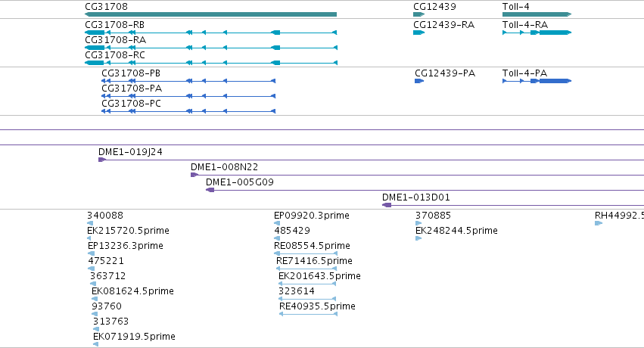Select the Toll-4-PA coding region
The width and height of the screenshot is (644, 348).
(x=537, y=81)
